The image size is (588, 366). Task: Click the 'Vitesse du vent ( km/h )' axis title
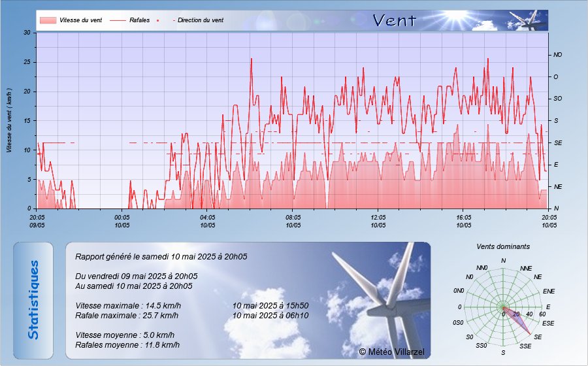[9, 120]
